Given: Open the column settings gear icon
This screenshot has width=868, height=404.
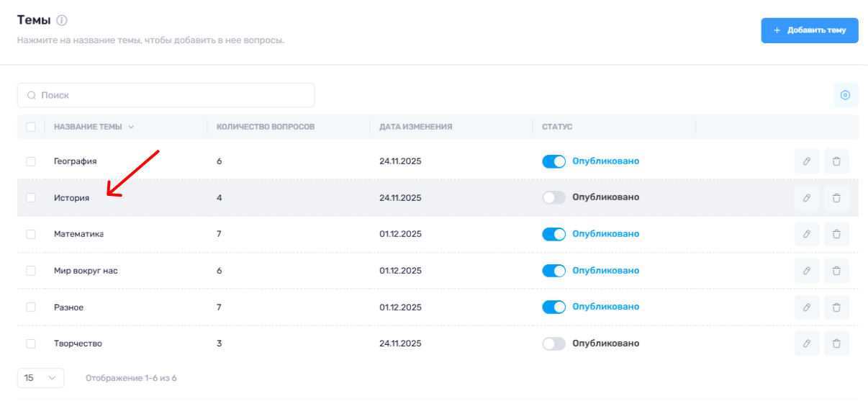Looking at the screenshot, I should [x=846, y=95].
